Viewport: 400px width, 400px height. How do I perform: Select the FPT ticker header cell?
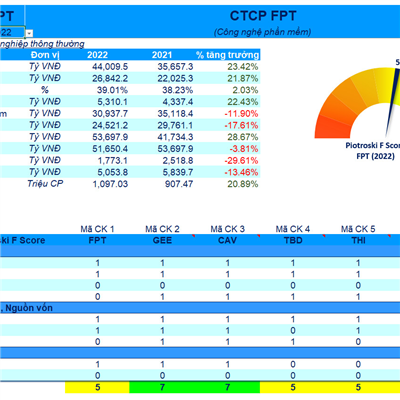(x=97, y=240)
